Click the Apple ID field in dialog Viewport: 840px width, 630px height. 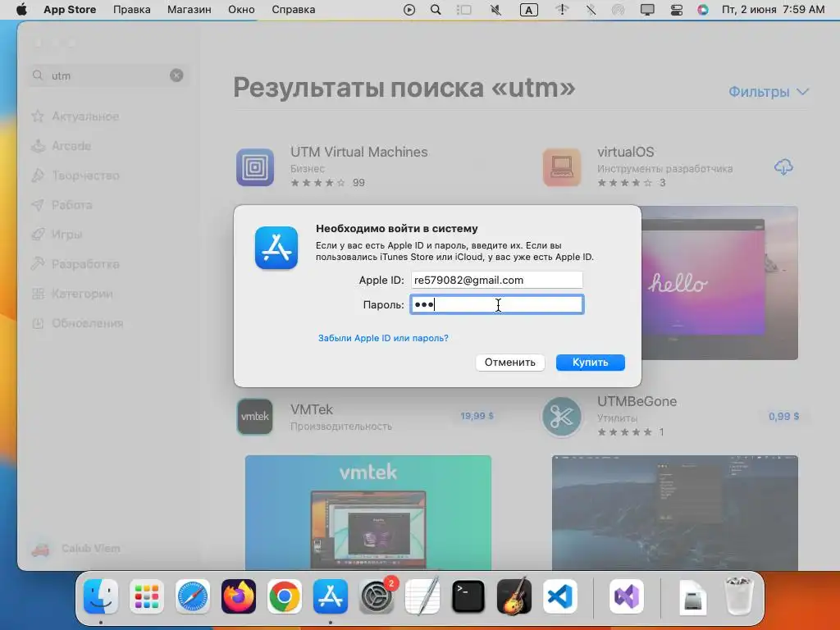(496, 280)
